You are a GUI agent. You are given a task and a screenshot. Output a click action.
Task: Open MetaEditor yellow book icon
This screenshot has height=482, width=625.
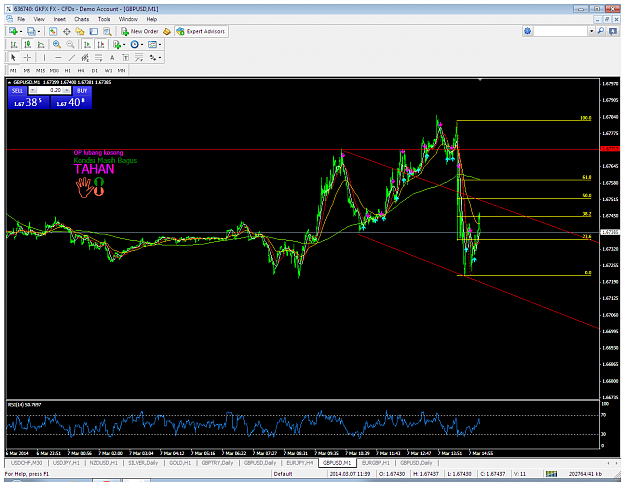[x=167, y=31]
